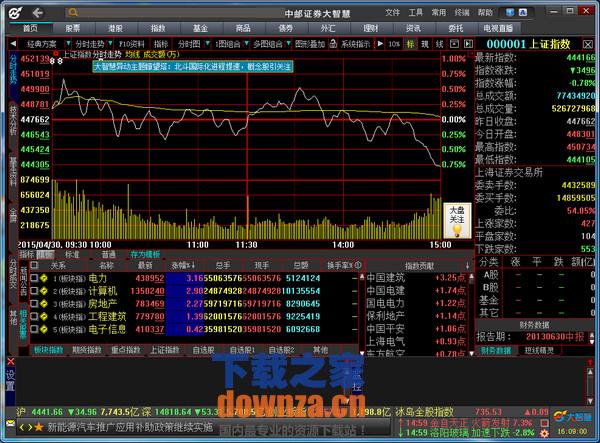Click the 大智慧 logo icon at top left
600x443 pixels.
click(x=15, y=13)
